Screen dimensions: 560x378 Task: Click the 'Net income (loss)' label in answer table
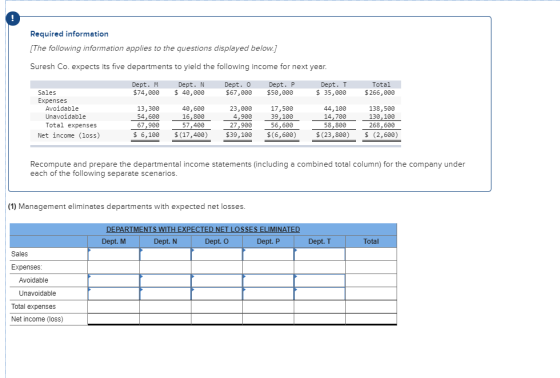[37, 319]
